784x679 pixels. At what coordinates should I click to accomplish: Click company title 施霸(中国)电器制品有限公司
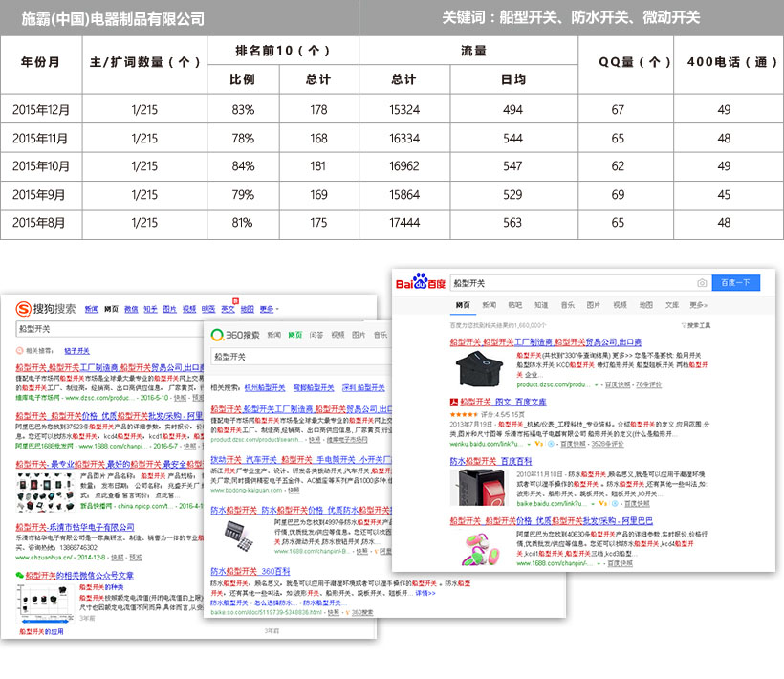point(113,18)
